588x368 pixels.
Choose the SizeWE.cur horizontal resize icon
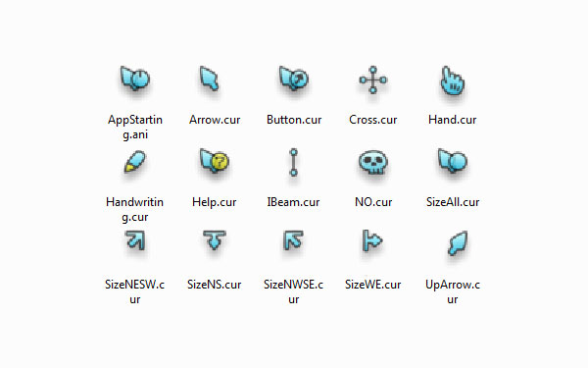pyautogui.click(x=372, y=240)
